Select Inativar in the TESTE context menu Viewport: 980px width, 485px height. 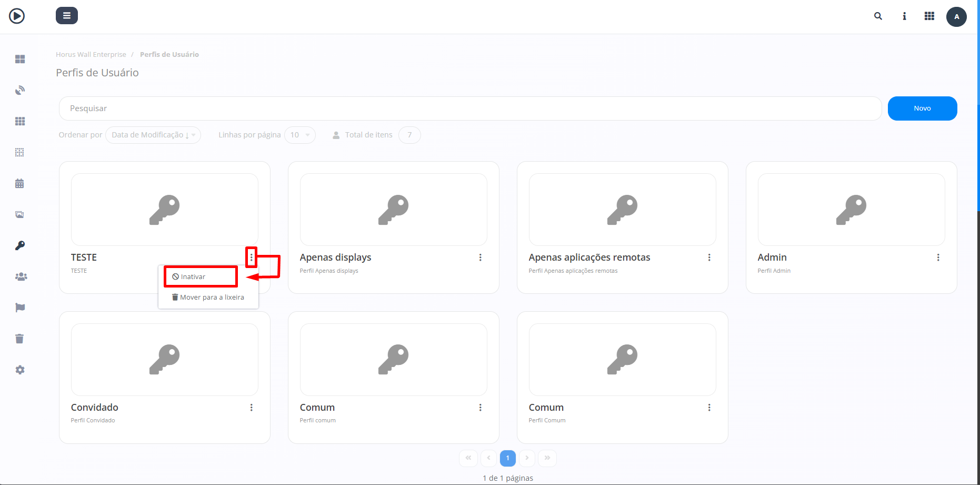195,276
